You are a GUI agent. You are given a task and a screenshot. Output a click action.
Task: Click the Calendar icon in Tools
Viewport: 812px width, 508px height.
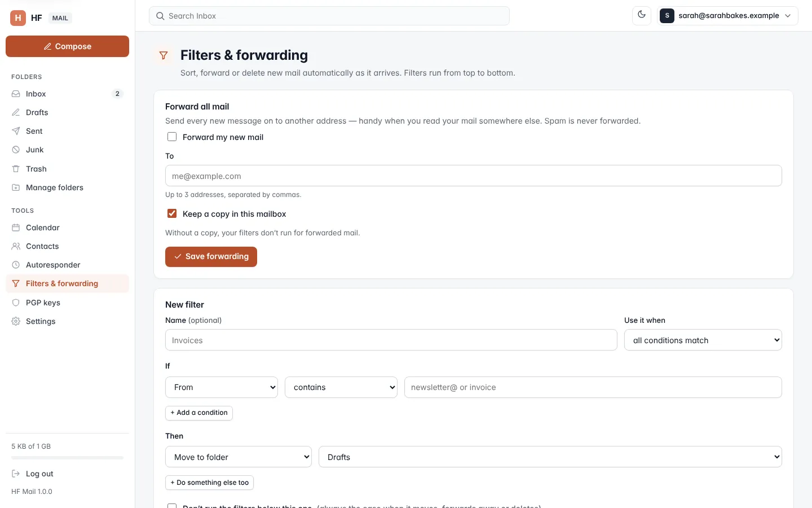point(16,227)
